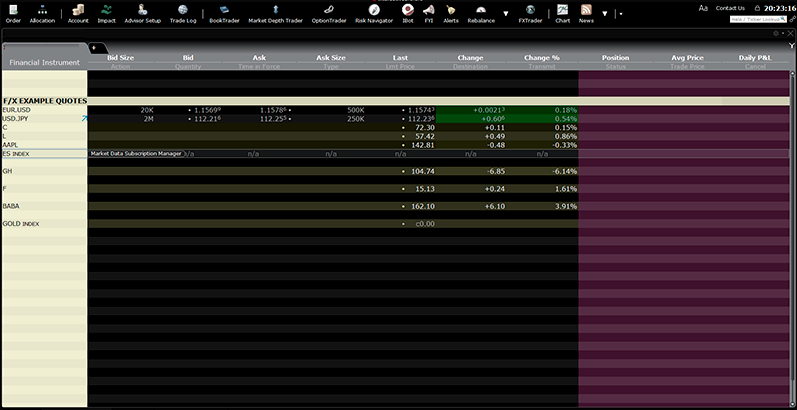Open the FXTrader window
The height and width of the screenshot is (410, 797).
[x=530, y=13]
